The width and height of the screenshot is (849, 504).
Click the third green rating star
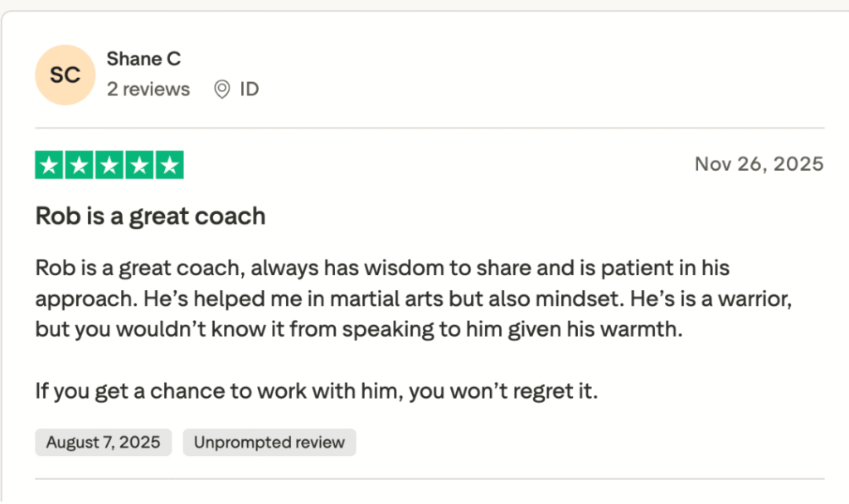109,165
